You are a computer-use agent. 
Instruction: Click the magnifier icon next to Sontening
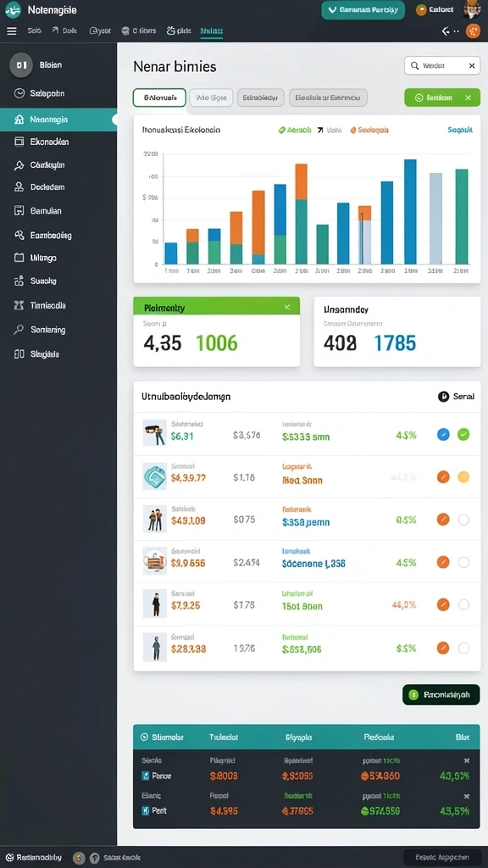tap(19, 330)
